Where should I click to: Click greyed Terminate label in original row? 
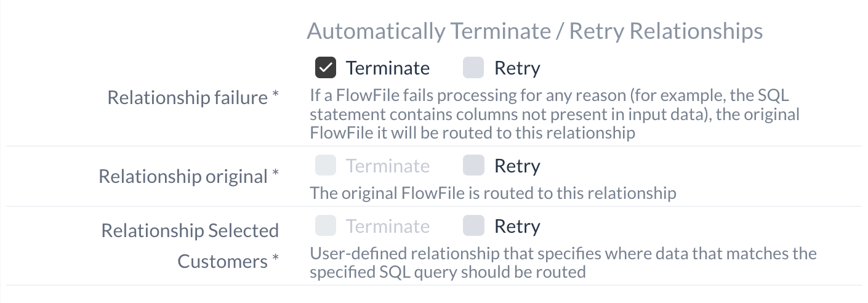(x=388, y=166)
